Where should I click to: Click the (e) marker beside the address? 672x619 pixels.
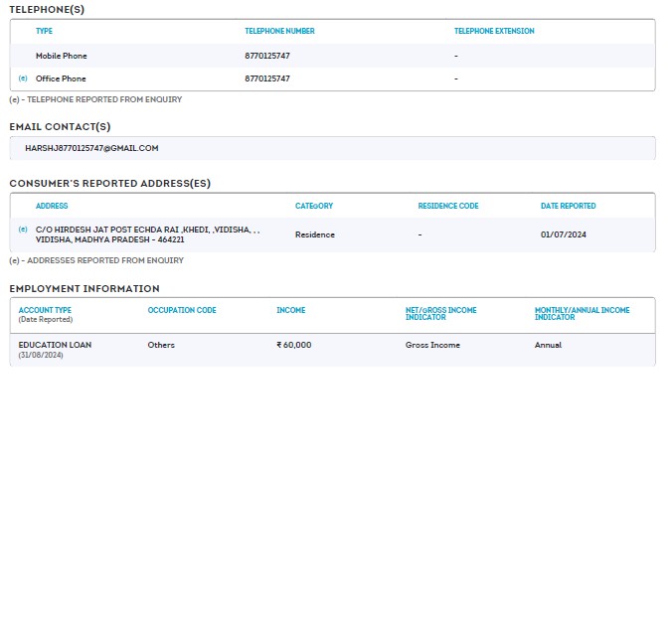(x=23, y=230)
